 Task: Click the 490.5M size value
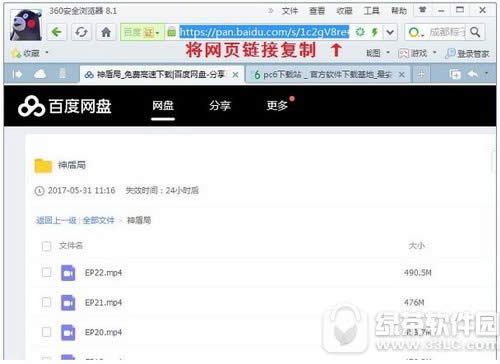tap(418, 273)
